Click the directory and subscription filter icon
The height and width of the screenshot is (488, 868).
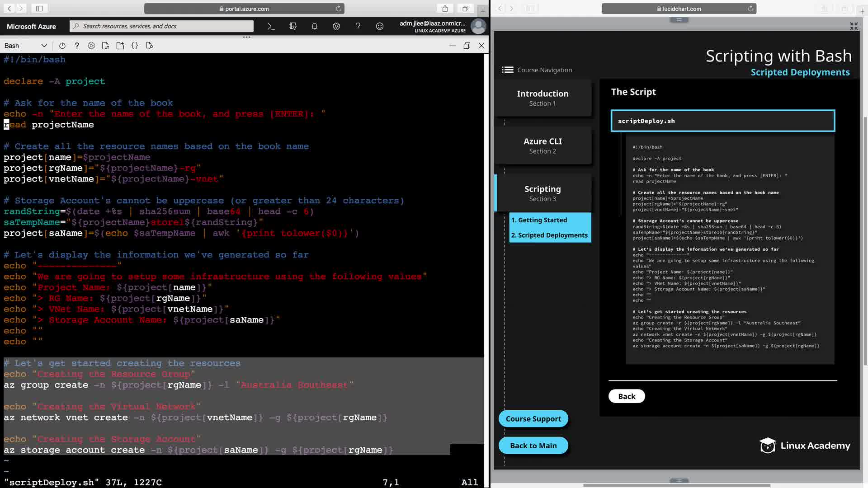tap(293, 26)
